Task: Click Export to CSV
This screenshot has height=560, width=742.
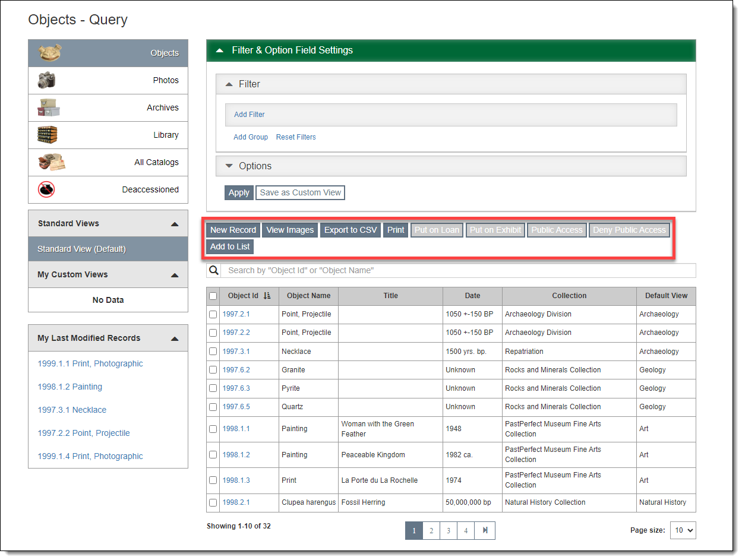Action: pyautogui.click(x=351, y=230)
